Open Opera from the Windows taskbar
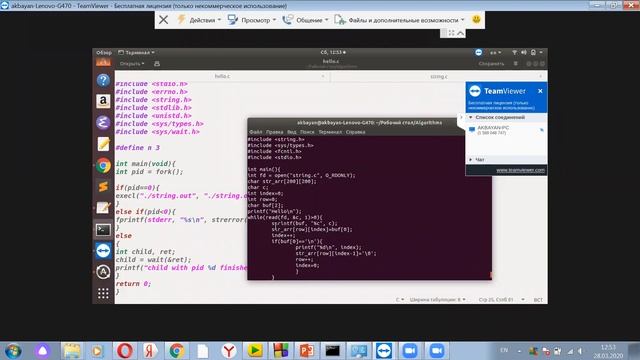Viewport: 640px width, 360px height. pos(124,351)
